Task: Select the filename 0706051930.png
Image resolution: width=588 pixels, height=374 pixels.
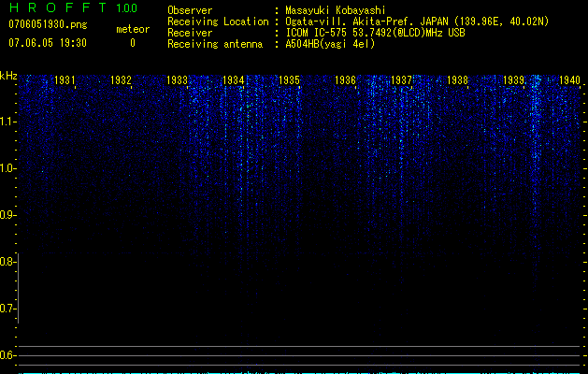Action: 48,24
